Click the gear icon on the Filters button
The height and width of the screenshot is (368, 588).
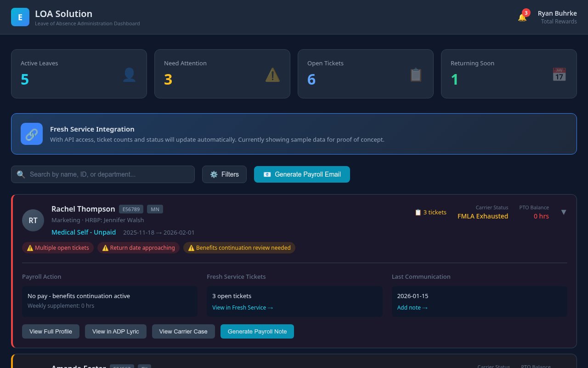coord(214,174)
